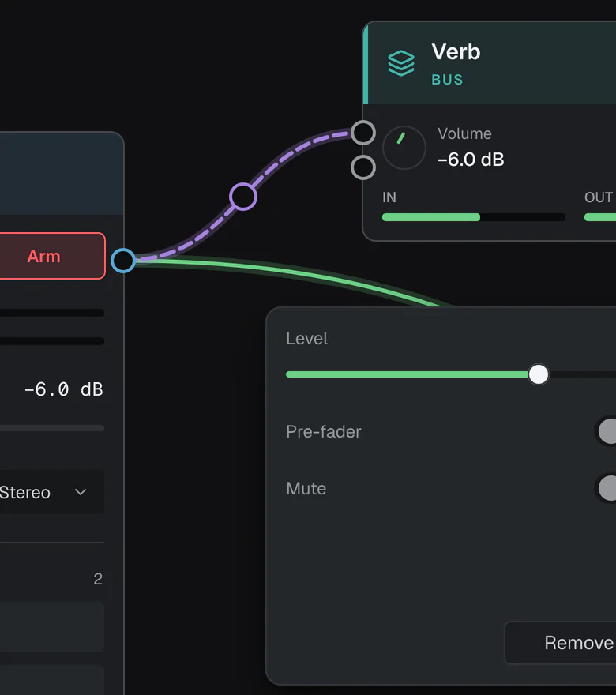The width and height of the screenshot is (616, 695).
Task: Remove the selected send connection
Action: (x=561, y=643)
